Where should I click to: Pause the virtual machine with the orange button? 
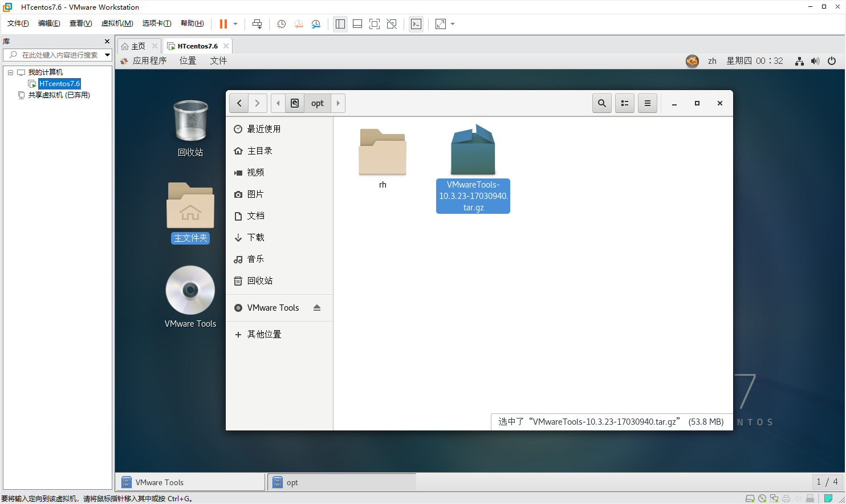point(223,24)
